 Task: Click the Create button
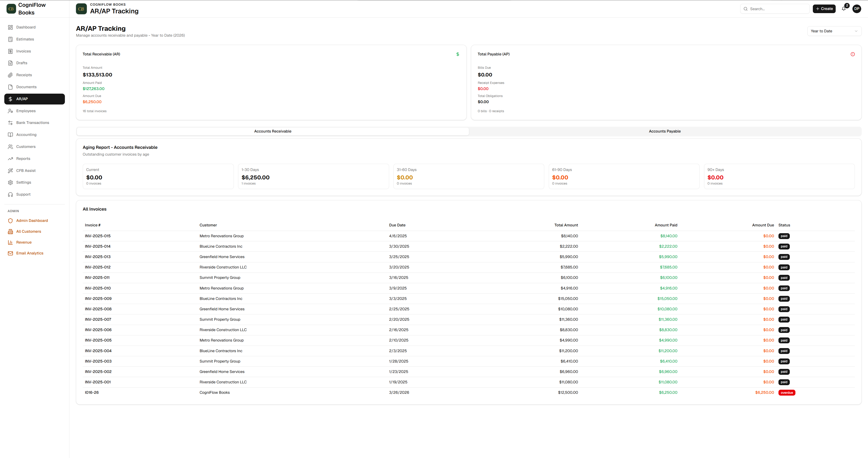[x=824, y=8]
